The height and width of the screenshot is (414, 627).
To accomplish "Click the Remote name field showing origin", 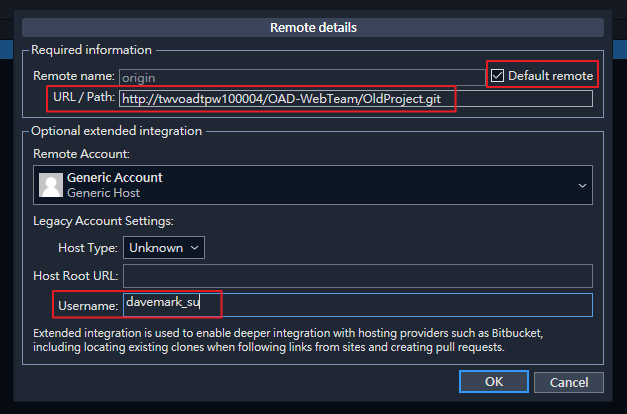I will point(300,76).
